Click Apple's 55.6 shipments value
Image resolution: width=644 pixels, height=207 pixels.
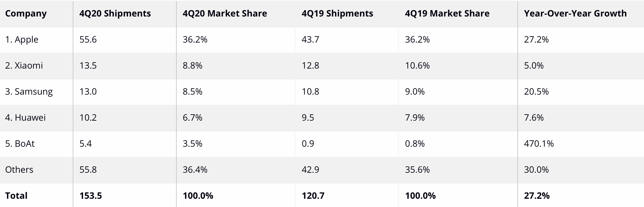click(x=88, y=39)
